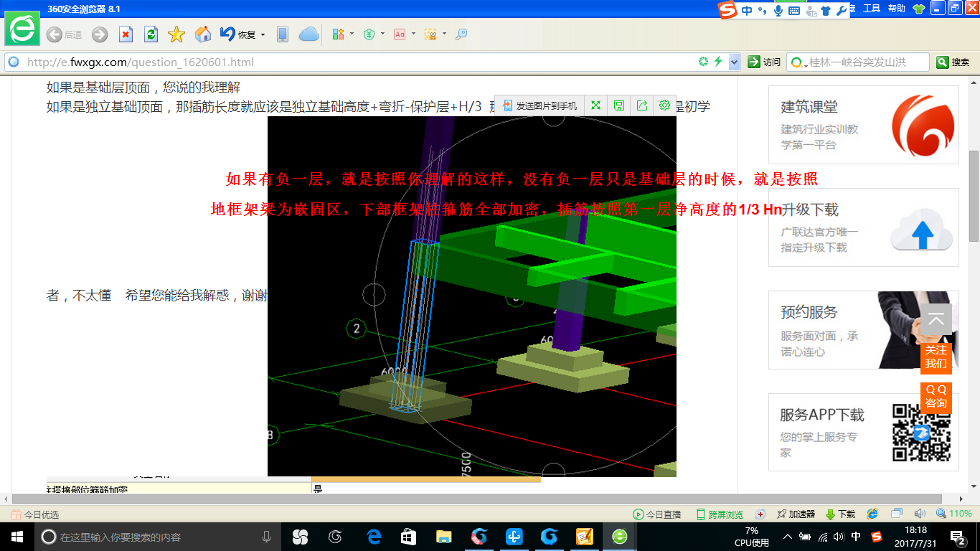Open the extensions grid icon
Viewport: 980px width, 551px height.
339,34
